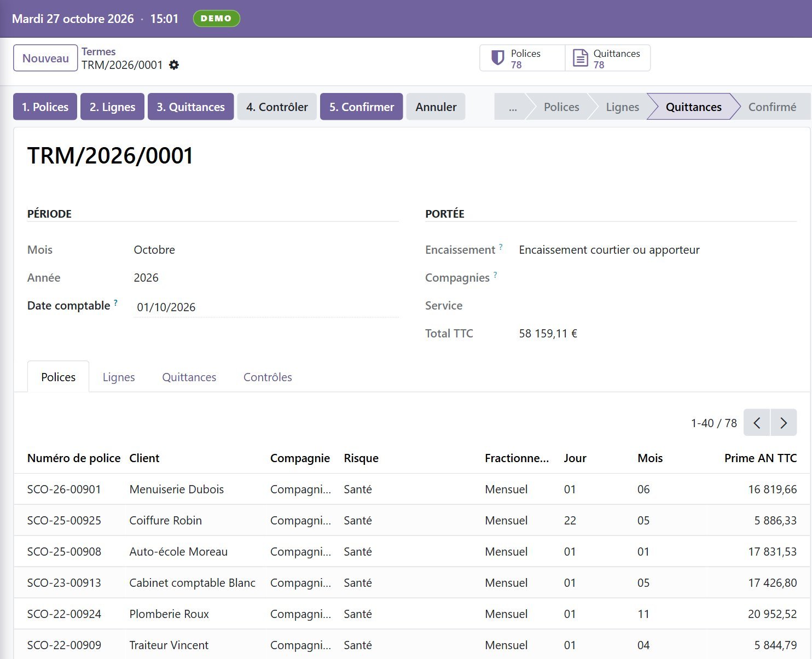Switch to the Lignes notebook tab
The width and height of the screenshot is (812, 659).
tap(119, 377)
